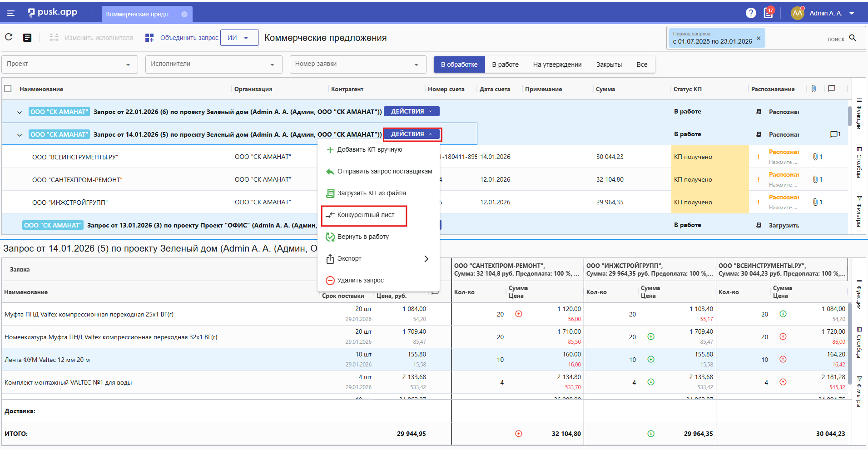Tick the select-all checkbox in table header
This screenshot has height=450, width=868.
(8, 89)
